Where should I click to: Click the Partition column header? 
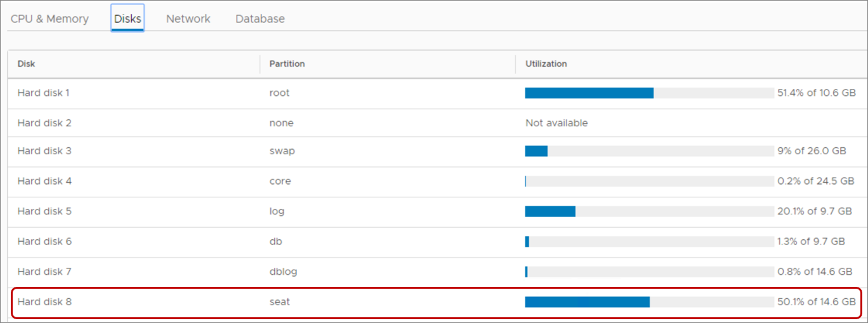click(287, 64)
